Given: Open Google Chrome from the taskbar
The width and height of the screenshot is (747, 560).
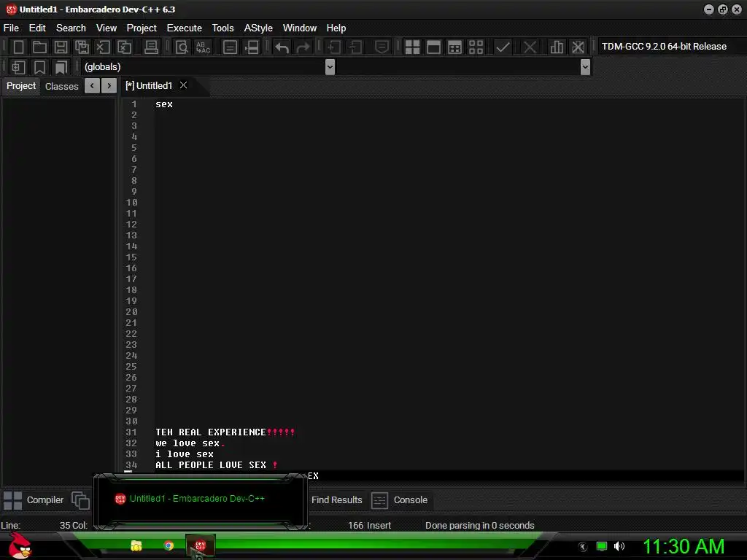Looking at the screenshot, I should point(169,545).
